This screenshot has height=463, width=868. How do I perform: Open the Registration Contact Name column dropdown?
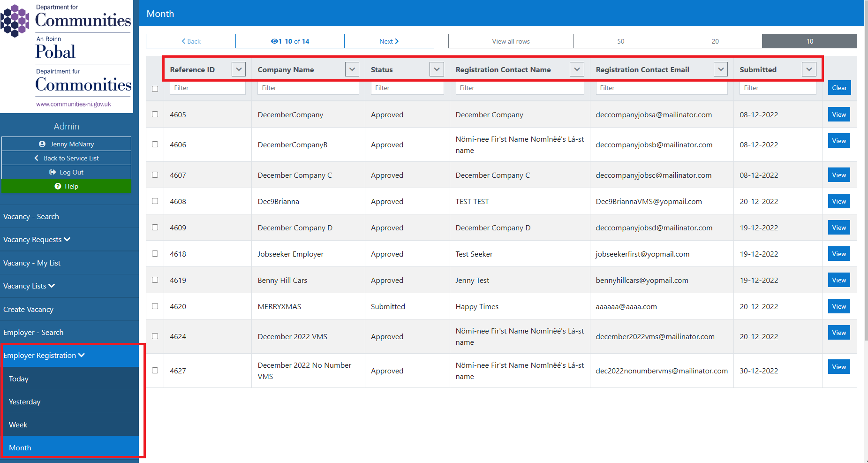tap(577, 69)
